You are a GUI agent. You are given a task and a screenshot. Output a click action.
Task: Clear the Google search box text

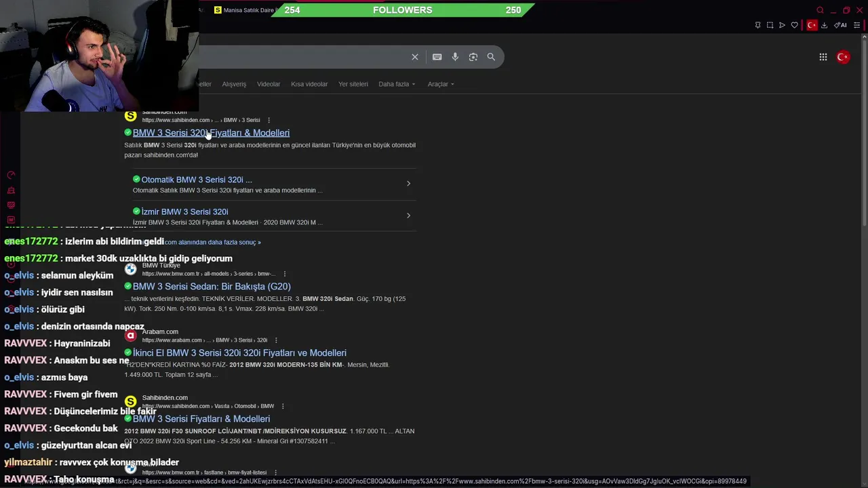415,57
